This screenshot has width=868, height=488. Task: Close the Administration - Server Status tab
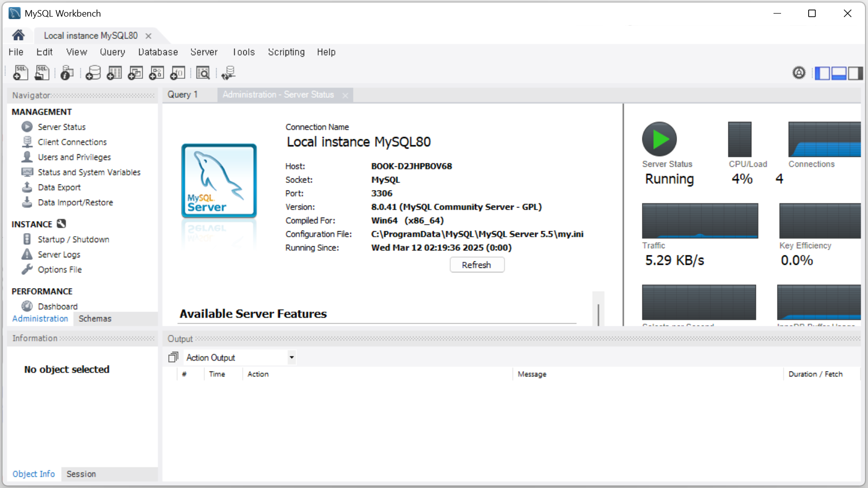345,95
